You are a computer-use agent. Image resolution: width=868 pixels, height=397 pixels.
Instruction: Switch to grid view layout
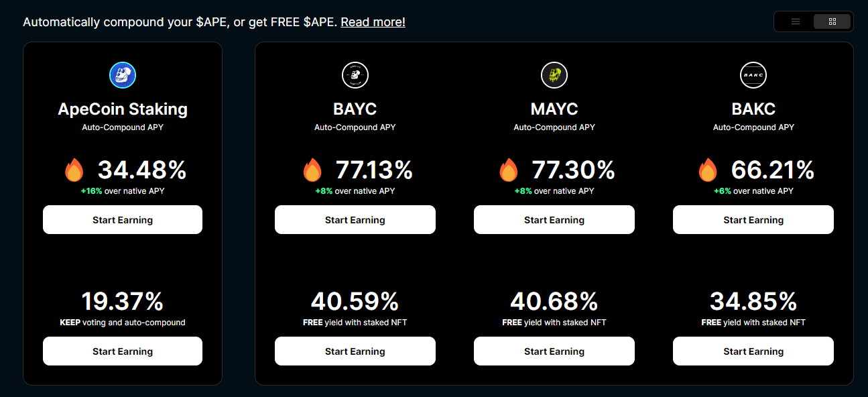pos(832,21)
